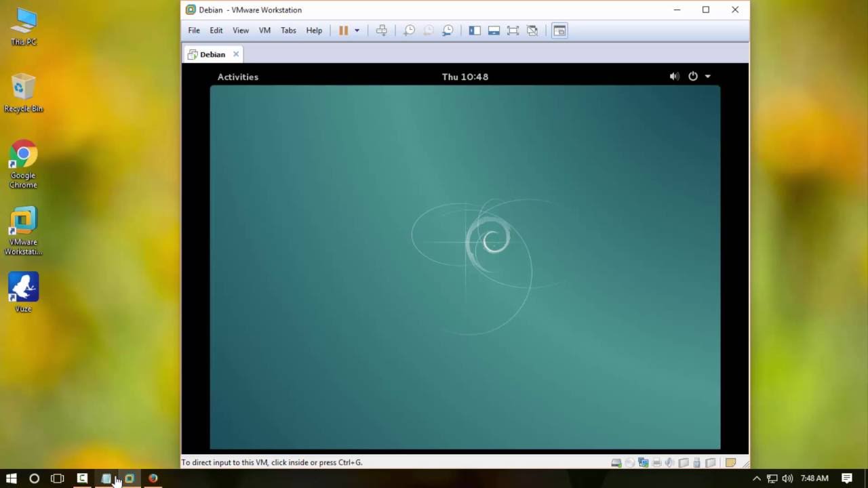This screenshot has height=488, width=868.
Task: Open Cortana search circle
Action: [34, 479]
